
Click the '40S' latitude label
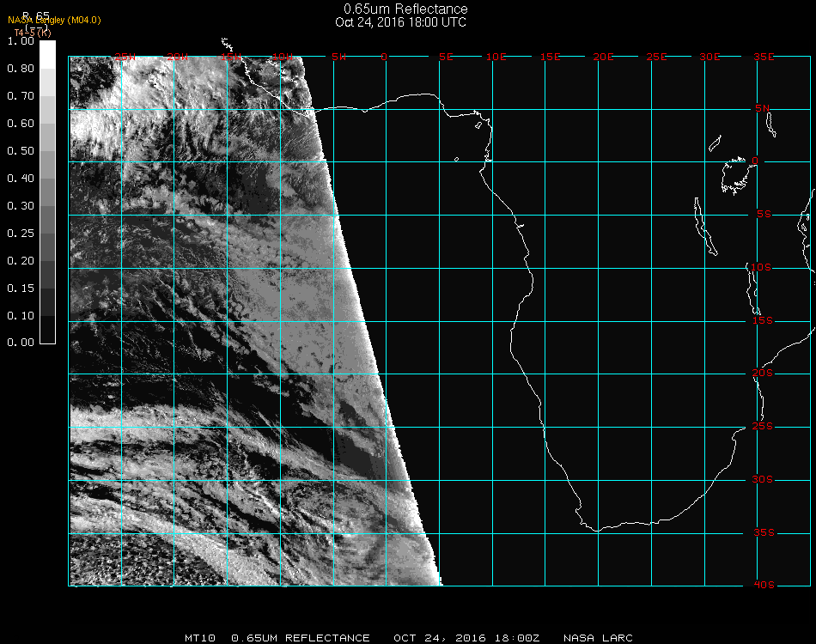pos(764,586)
